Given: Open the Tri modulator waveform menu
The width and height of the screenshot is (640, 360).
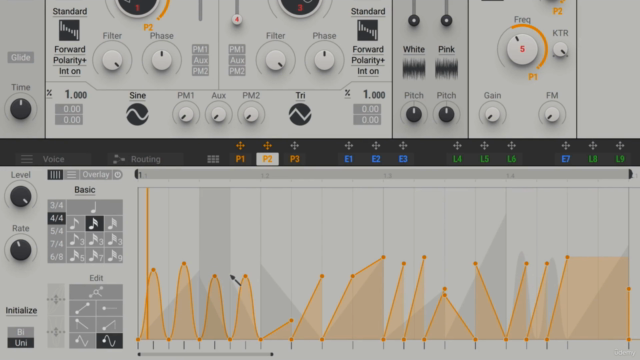Looking at the screenshot, I should point(300,96).
